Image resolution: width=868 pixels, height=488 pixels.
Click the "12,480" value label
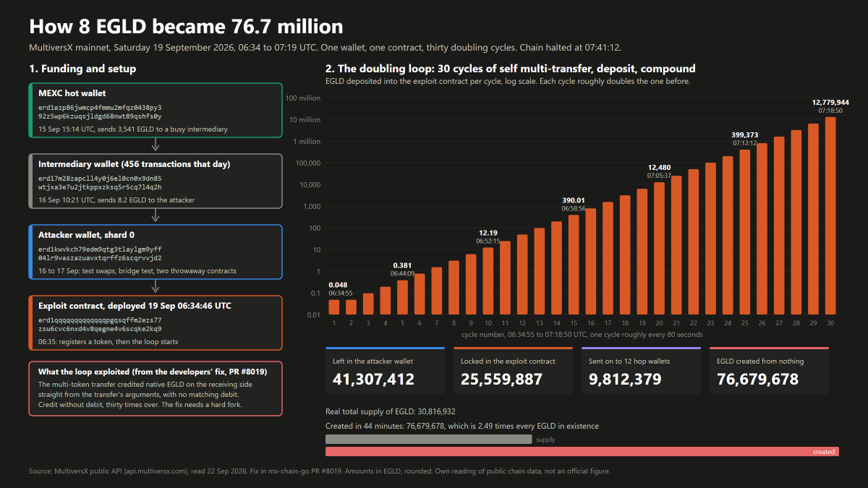[659, 168]
